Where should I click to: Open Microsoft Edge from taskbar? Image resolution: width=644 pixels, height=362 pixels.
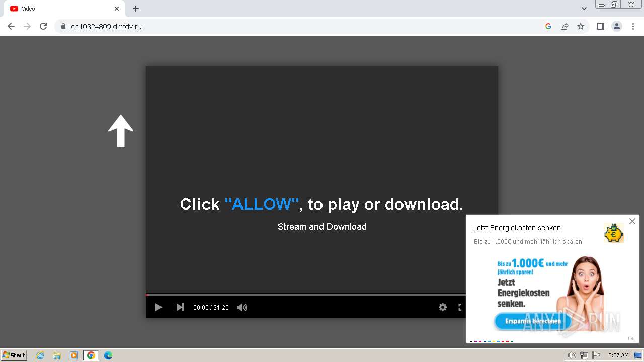pos(108,355)
